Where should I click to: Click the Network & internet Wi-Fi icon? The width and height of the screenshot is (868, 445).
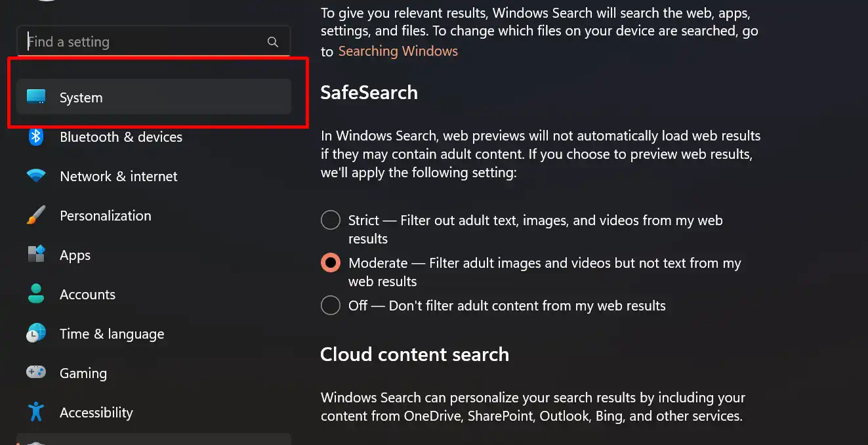[x=36, y=176]
